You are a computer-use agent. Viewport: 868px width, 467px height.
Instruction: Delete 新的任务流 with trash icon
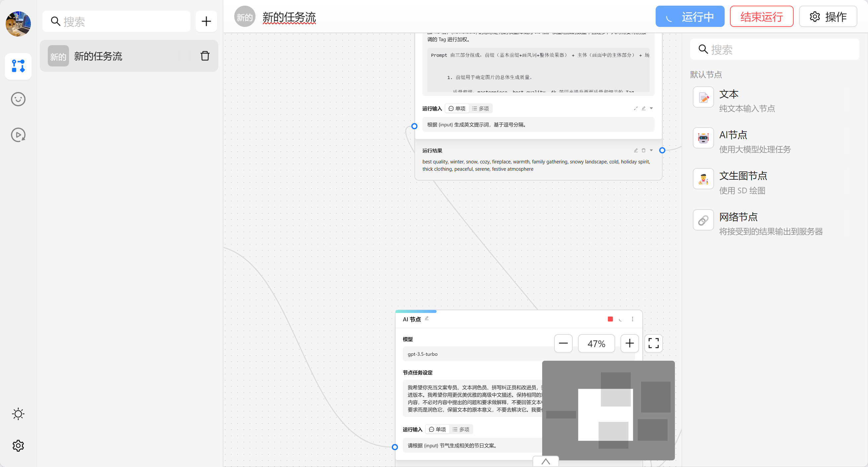click(x=205, y=56)
